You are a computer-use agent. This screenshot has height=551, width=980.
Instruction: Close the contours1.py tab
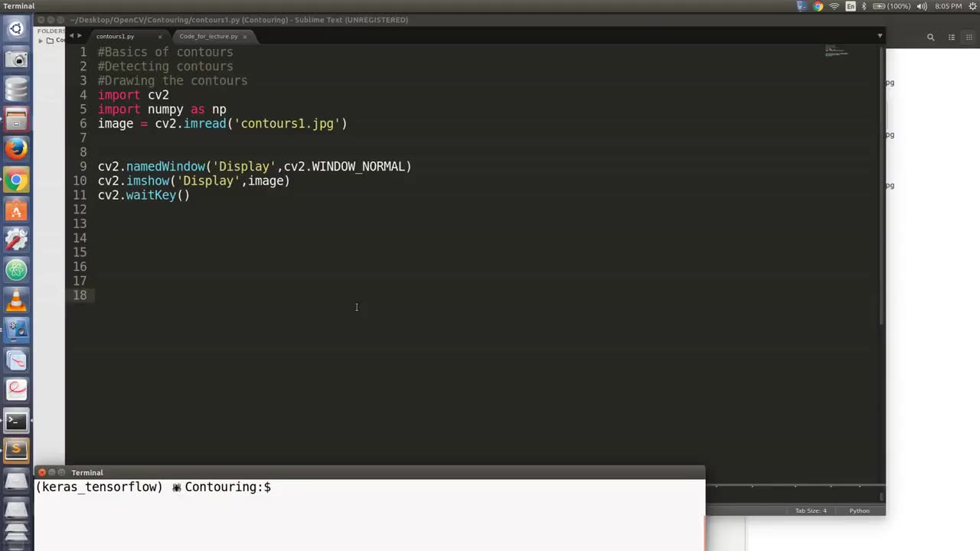[160, 37]
